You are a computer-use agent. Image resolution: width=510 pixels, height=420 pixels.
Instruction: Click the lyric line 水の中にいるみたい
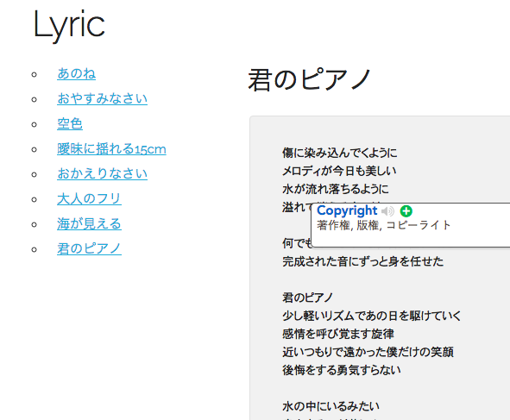pos(331,406)
